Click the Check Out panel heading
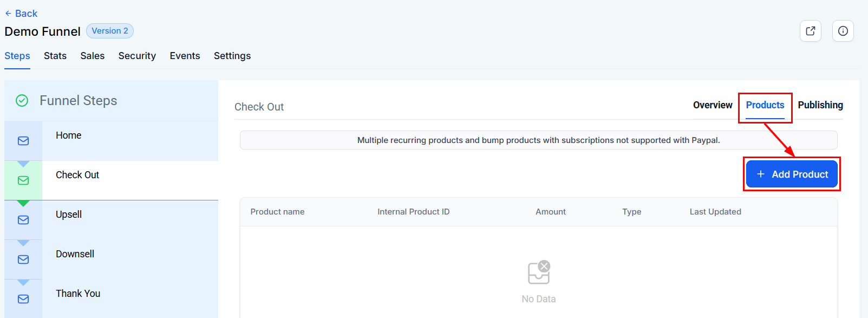868x318 pixels. tap(259, 107)
